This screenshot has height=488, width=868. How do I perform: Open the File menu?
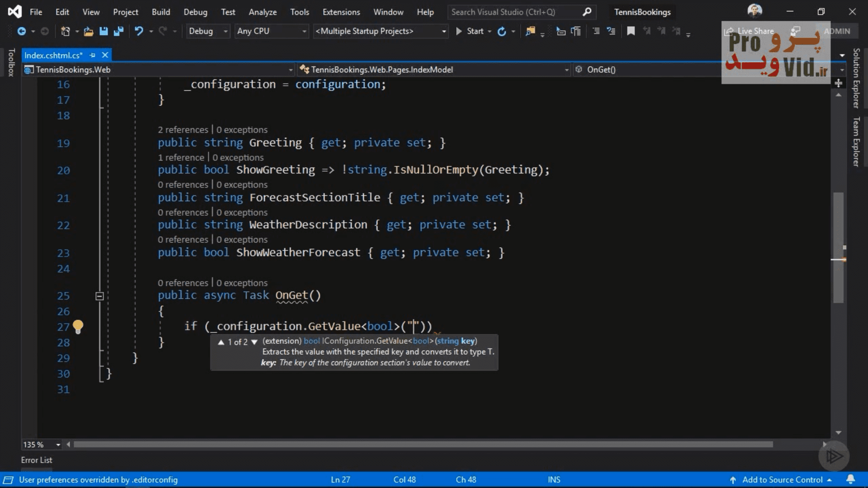click(x=36, y=12)
